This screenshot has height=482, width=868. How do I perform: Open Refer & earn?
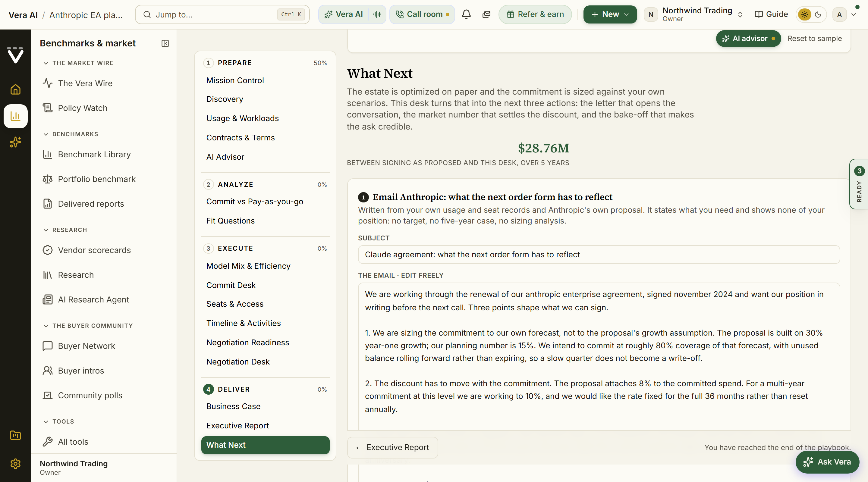pos(535,14)
